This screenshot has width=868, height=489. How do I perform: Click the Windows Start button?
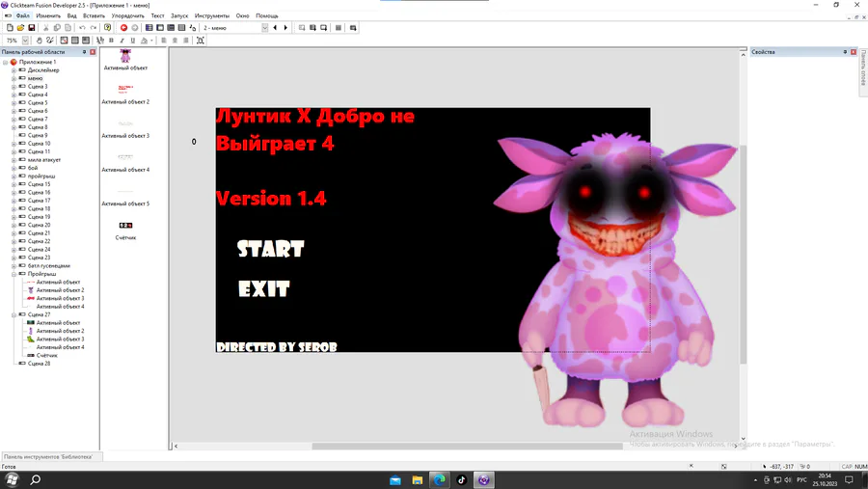12,480
